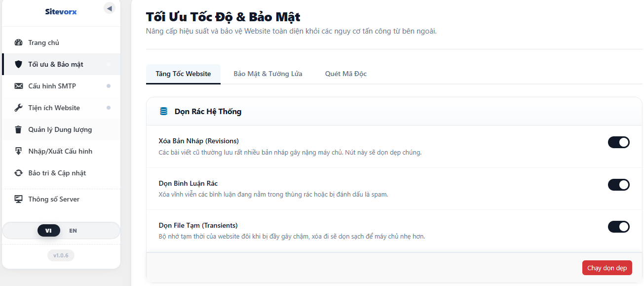Click the v1.0.6 version badge

61,255
